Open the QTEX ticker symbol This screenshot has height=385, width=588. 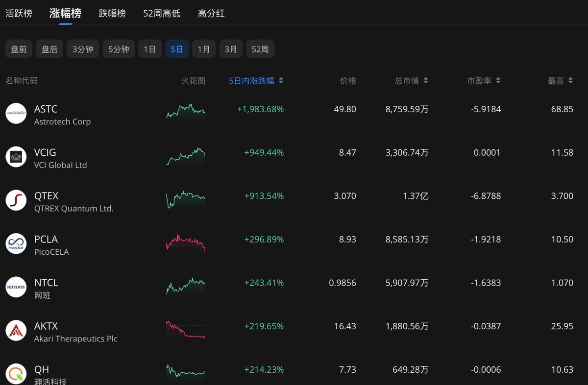coord(46,196)
